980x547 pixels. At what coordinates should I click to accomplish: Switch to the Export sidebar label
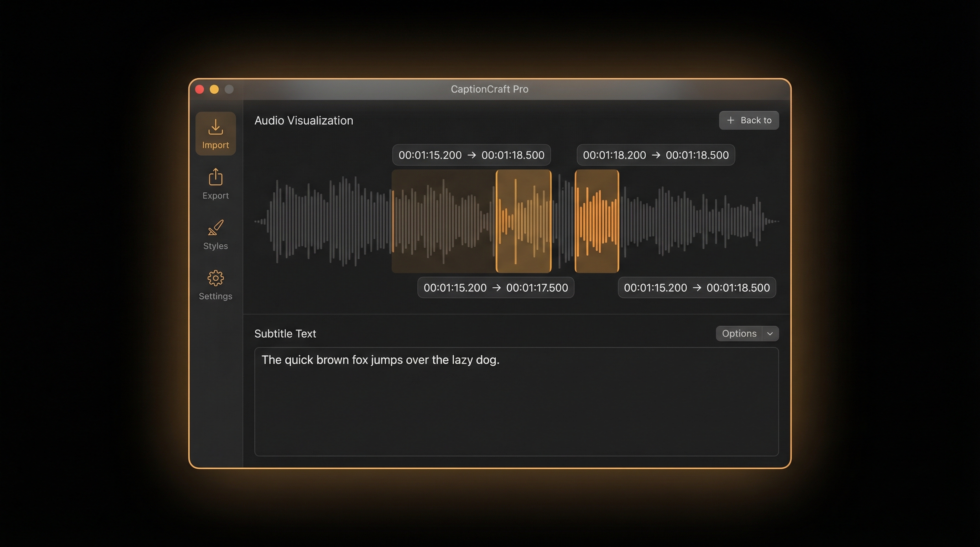[x=215, y=196]
